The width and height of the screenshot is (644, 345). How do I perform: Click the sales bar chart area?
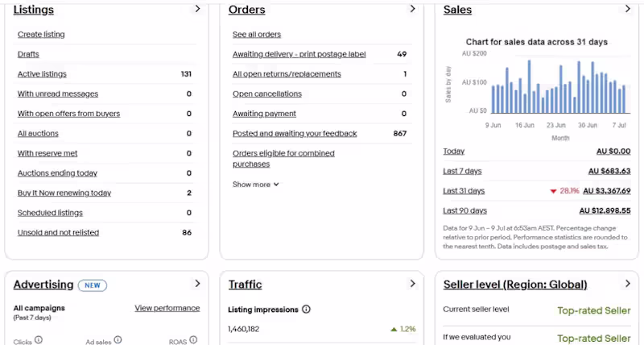[x=560, y=86]
